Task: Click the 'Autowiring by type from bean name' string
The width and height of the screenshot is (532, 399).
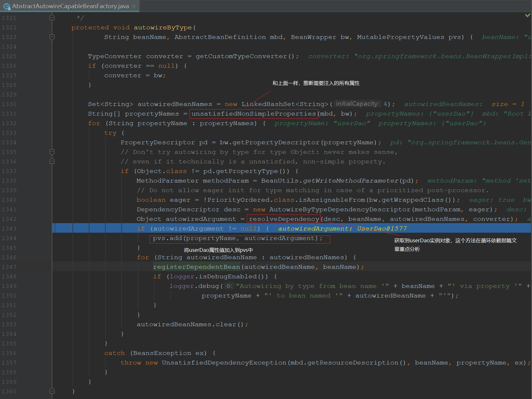Action: coord(313,286)
